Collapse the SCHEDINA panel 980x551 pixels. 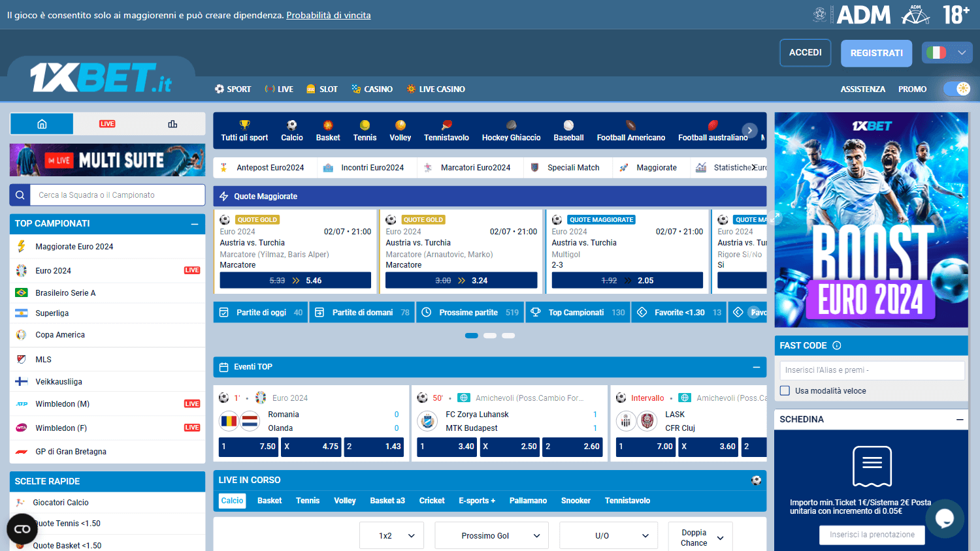pyautogui.click(x=960, y=419)
